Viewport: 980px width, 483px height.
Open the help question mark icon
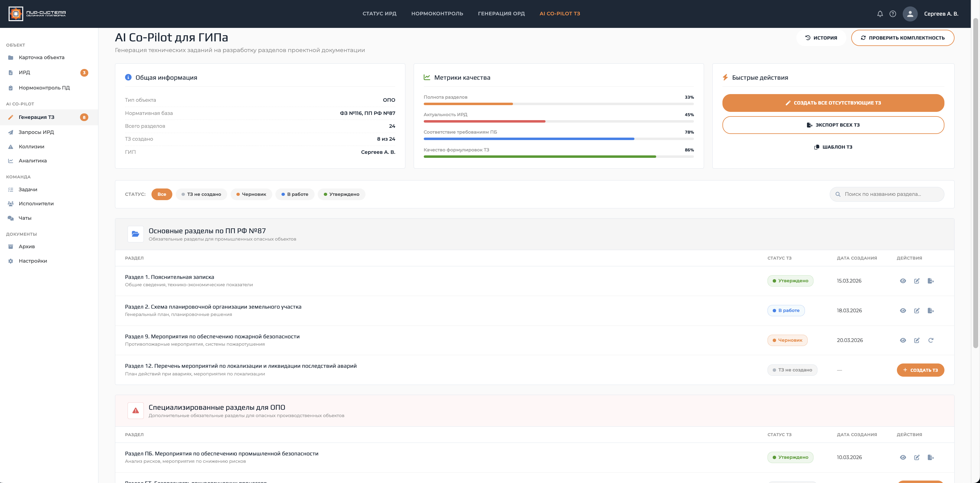point(893,14)
